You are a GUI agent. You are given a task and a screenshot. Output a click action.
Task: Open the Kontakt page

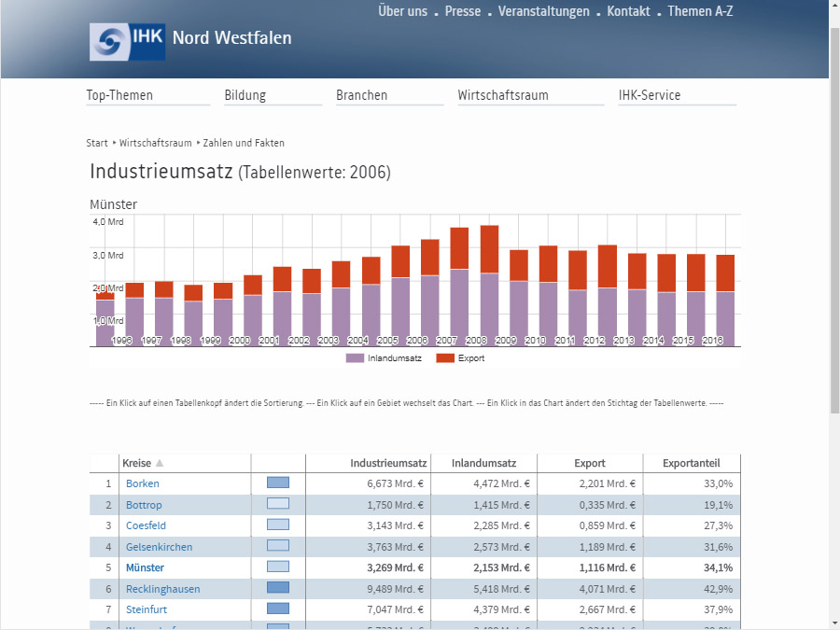[628, 10]
